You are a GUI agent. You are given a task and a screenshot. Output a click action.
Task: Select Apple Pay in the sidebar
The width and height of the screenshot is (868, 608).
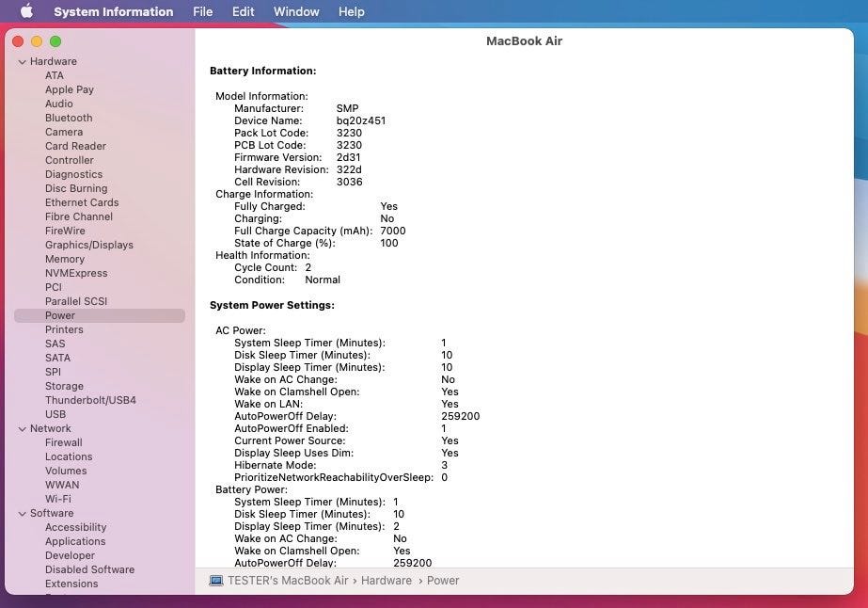[x=70, y=89]
